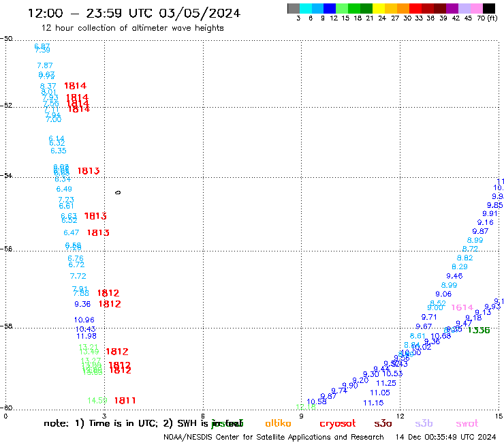Viewport: 504px width, 443px height.
Task: Click the lavender swatch in the color legend
Action: [464, 8]
